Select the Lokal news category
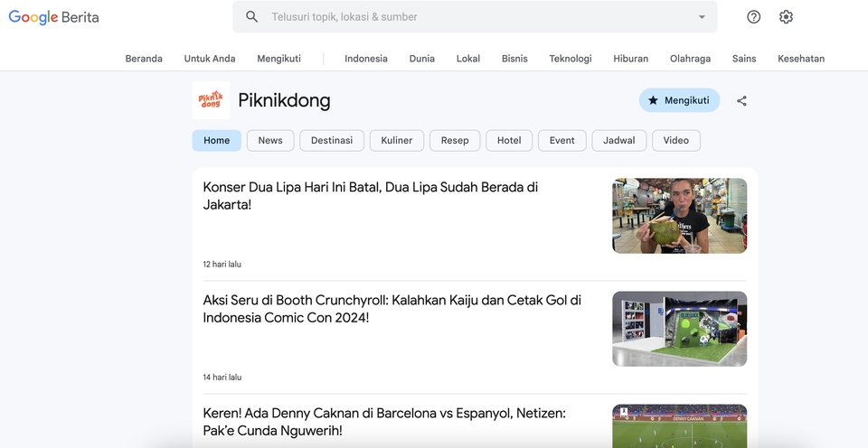Viewport: 868px width, 448px height. (468, 59)
